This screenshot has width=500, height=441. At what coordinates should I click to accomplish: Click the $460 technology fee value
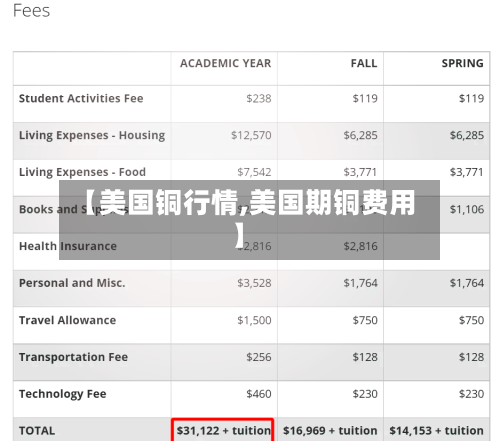tap(259, 394)
